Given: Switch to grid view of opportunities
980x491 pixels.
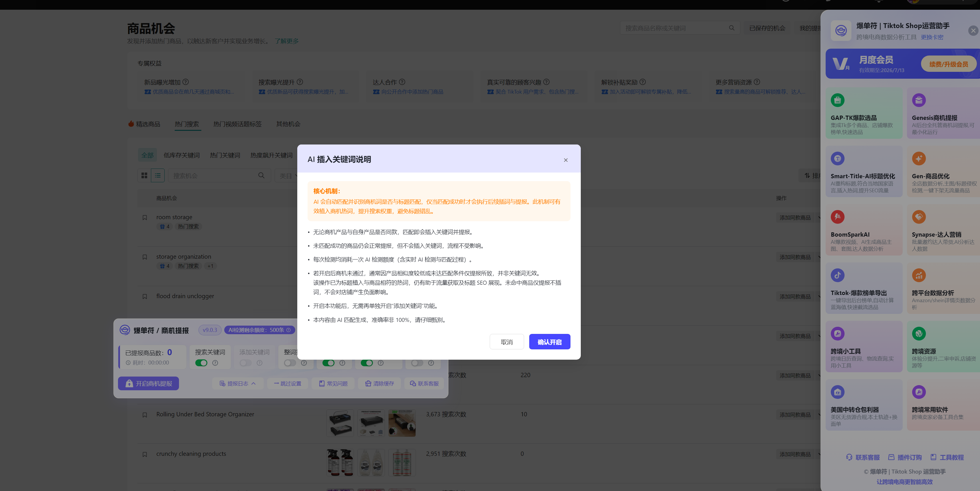Looking at the screenshot, I should (x=144, y=176).
